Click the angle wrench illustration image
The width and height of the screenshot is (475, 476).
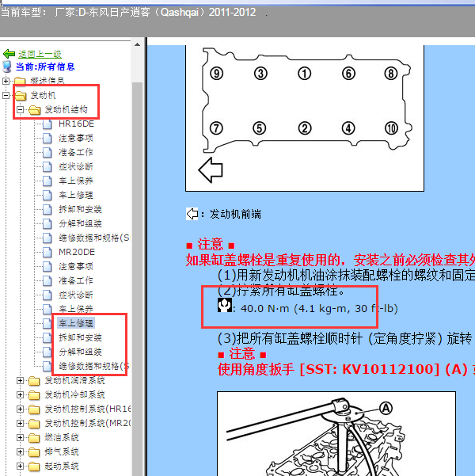(336, 434)
